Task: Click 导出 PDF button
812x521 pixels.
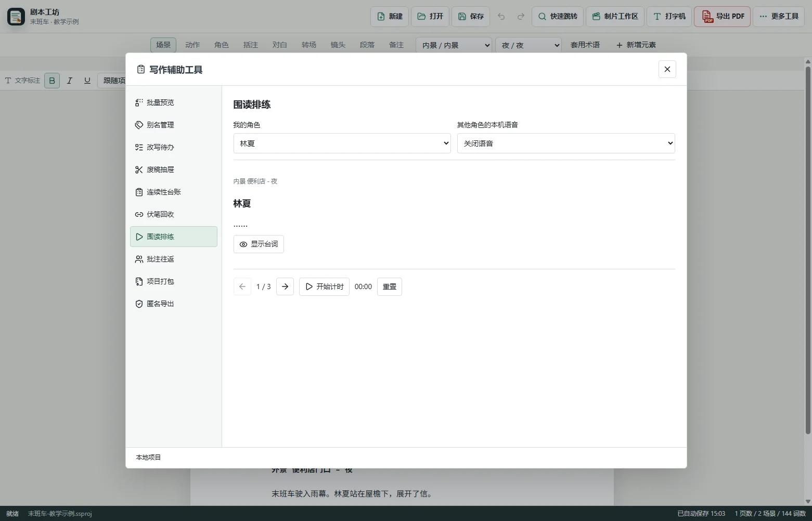Action: pyautogui.click(x=722, y=17)
